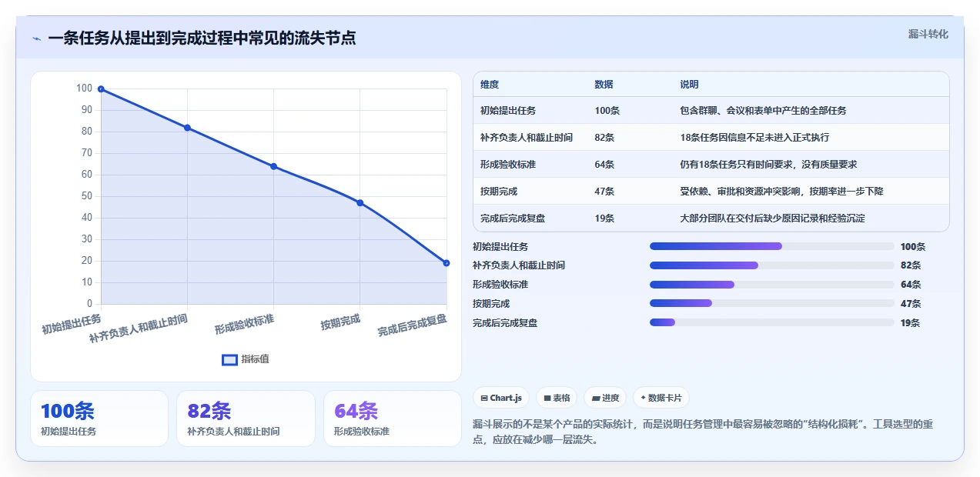
Task: Click the table data cell 100条
Action: pyautogui.click(x=607, y=111)
